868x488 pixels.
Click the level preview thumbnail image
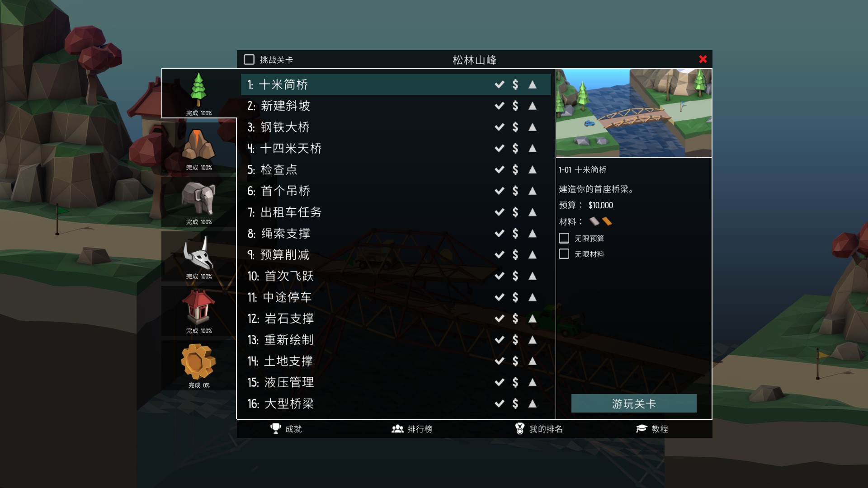pos(634,113)
